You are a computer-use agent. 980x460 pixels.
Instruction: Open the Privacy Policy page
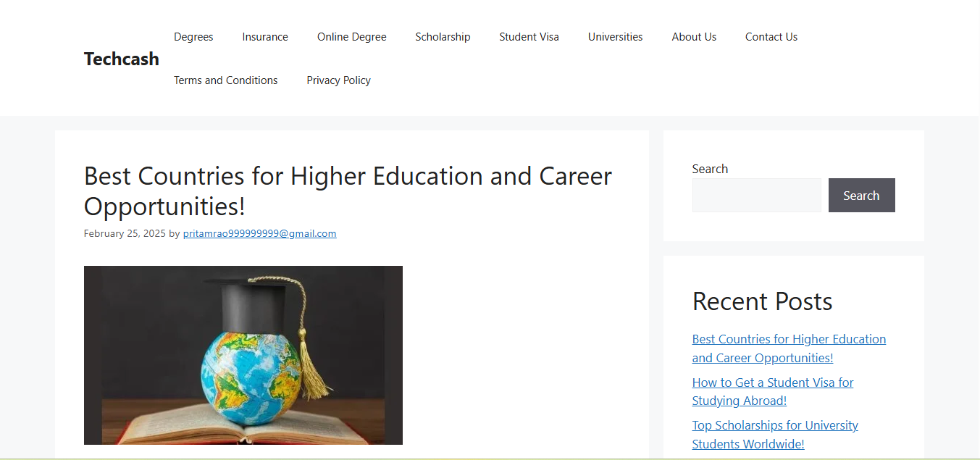click(338, 80)
